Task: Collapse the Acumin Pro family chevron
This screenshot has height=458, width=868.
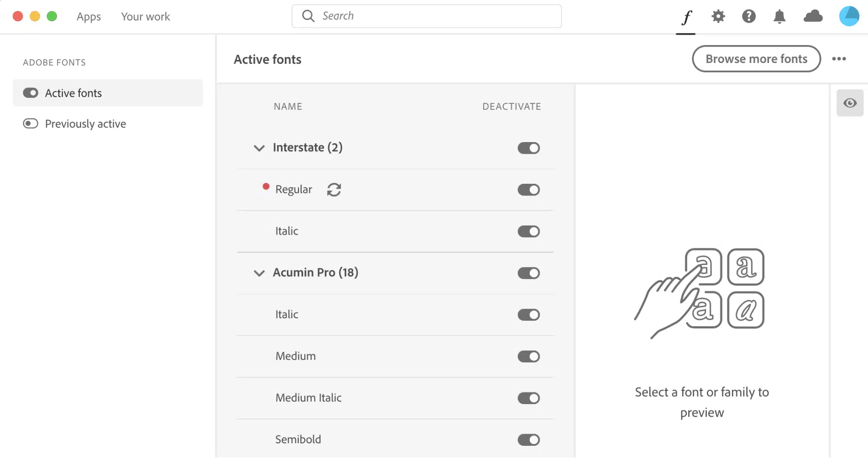Action: click(x=259, y=273)
